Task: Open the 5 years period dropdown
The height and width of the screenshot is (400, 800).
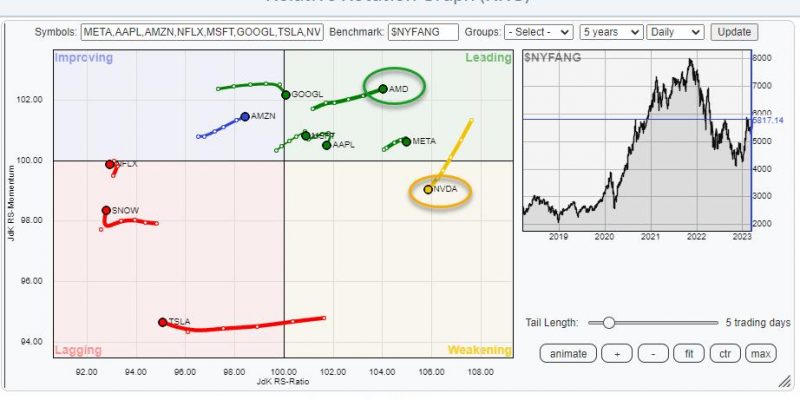Action: 611,32
